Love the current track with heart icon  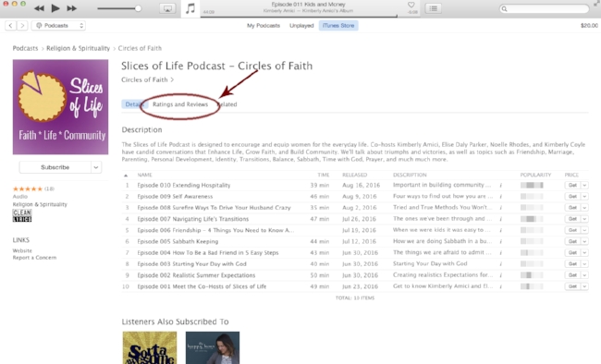pyautogui.click(x=411, y=5)
